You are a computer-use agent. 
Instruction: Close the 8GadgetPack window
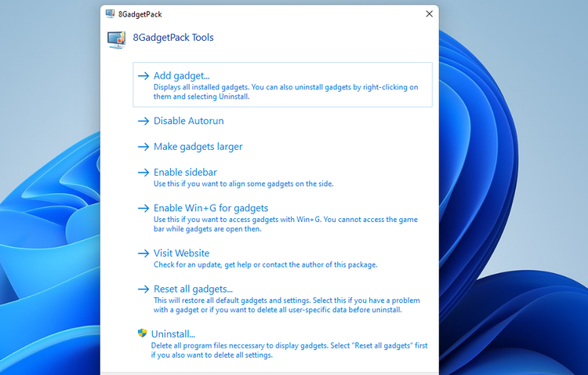click(x=430, y=14)
